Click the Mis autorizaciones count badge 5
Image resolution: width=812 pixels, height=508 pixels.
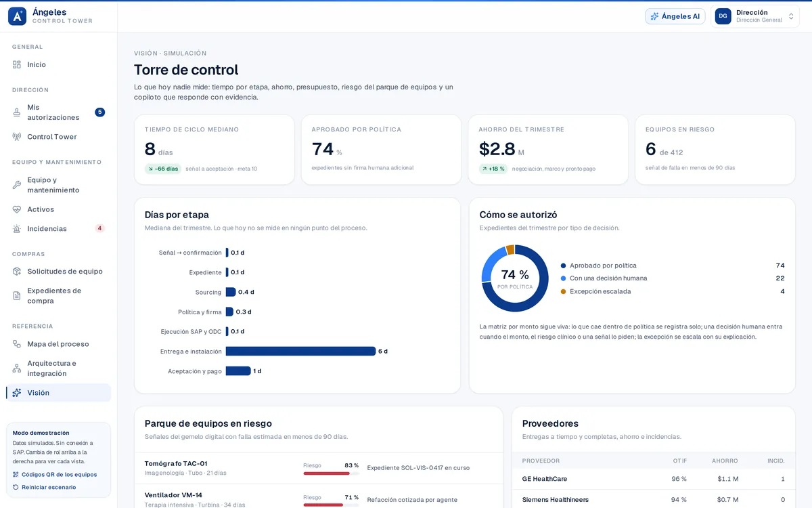[x=100, y=112]
